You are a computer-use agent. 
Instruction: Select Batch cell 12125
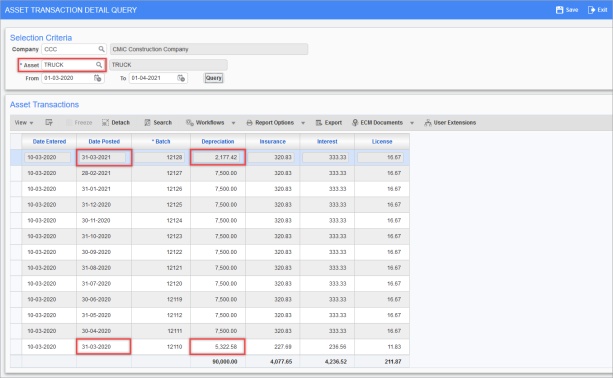[161, 205]
